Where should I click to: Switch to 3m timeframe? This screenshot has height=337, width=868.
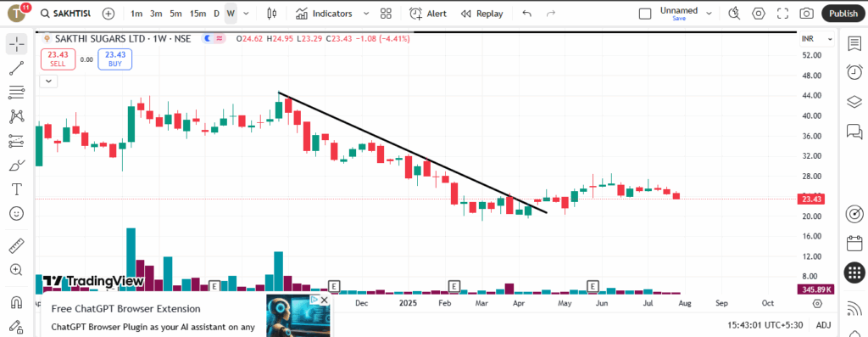click(156, 14)
